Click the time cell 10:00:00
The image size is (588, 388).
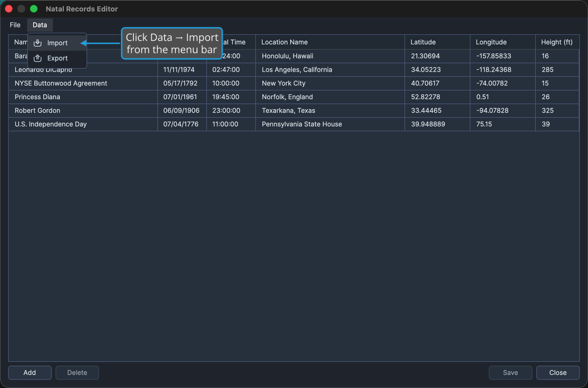(x=231, y=83)
